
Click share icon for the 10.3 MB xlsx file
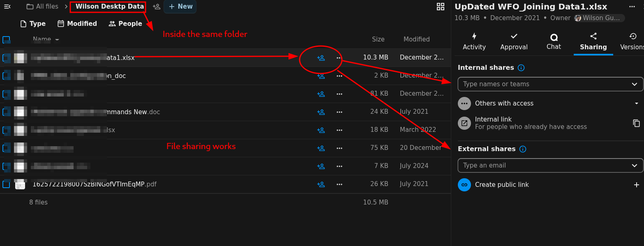pyautogui.click(x=321, y=58)
